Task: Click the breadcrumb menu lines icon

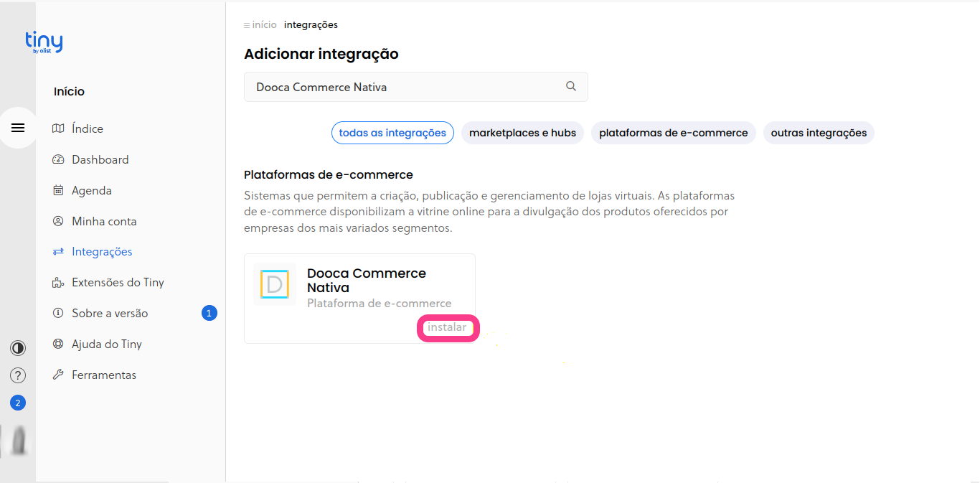Action: pos(247,25)
